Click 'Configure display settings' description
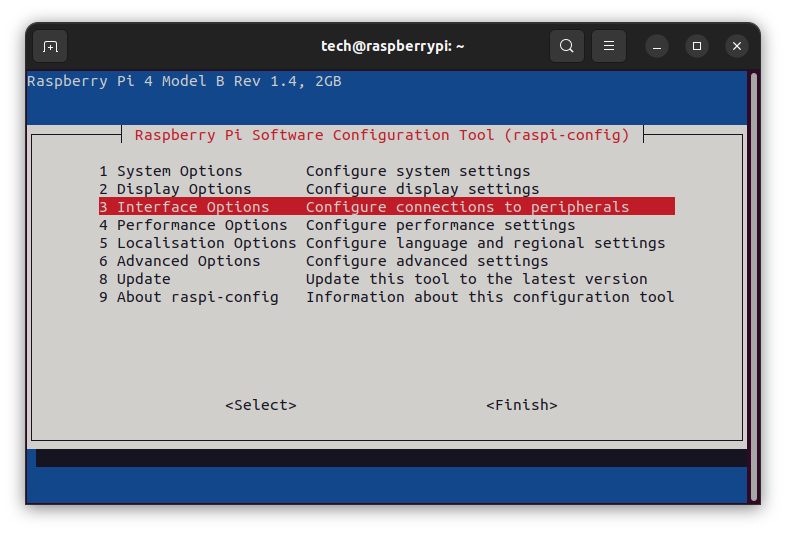Screen dimensions: 786x533 pyautogui.click(x=423, y=189)
